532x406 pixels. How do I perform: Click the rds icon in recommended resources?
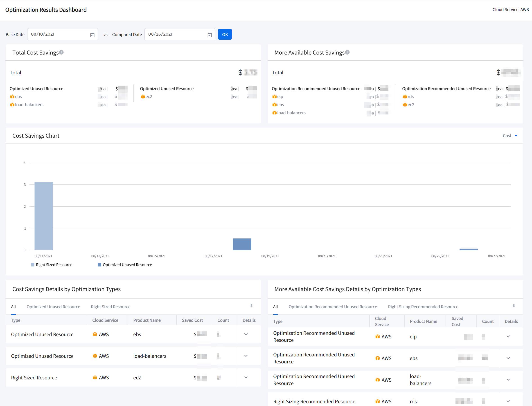405,96
